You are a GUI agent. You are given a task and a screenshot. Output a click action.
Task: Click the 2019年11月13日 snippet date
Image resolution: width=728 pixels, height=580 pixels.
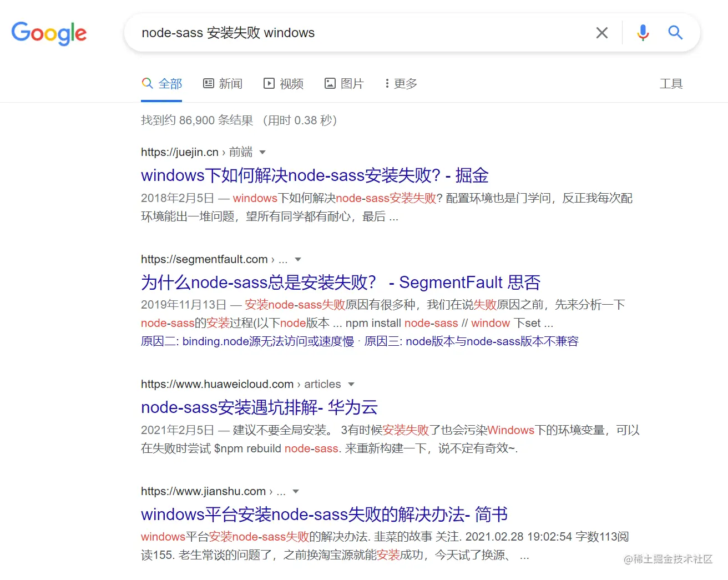(184, 305)
